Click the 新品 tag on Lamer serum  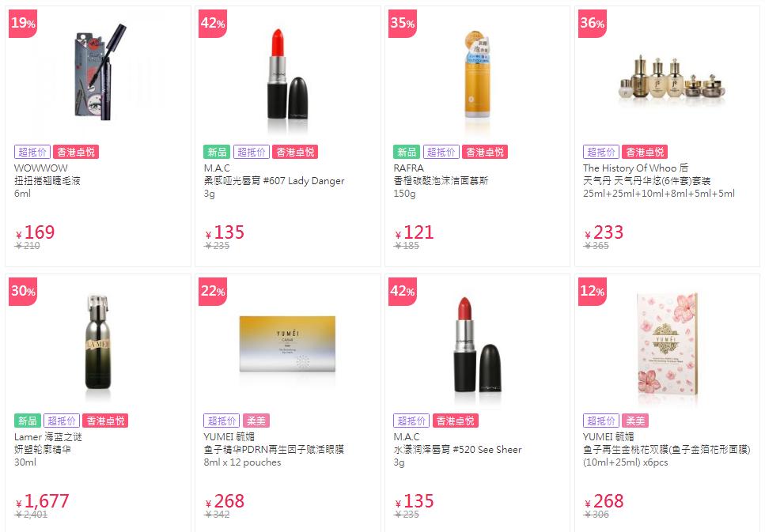point(28,421)
